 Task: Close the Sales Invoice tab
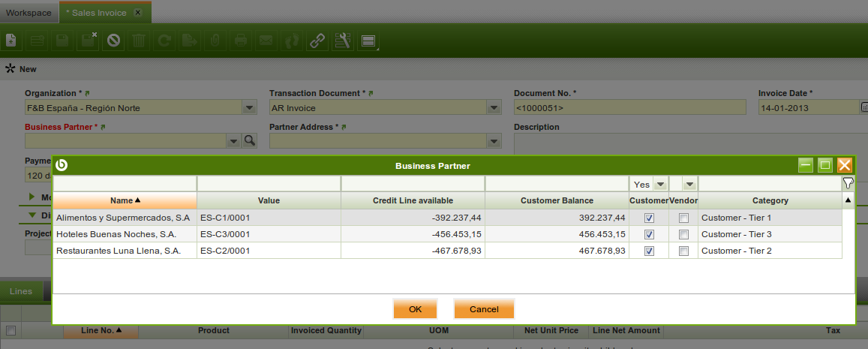138,12
